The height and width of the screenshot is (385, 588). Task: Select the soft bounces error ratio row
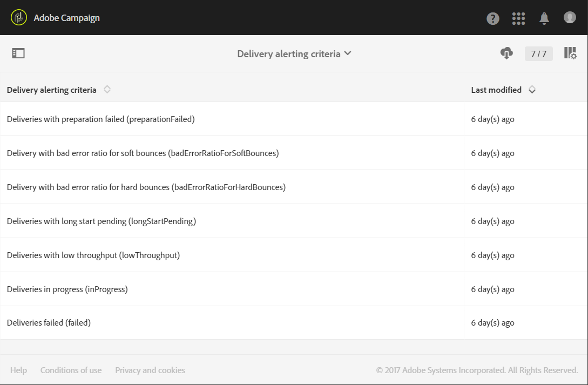143,153
